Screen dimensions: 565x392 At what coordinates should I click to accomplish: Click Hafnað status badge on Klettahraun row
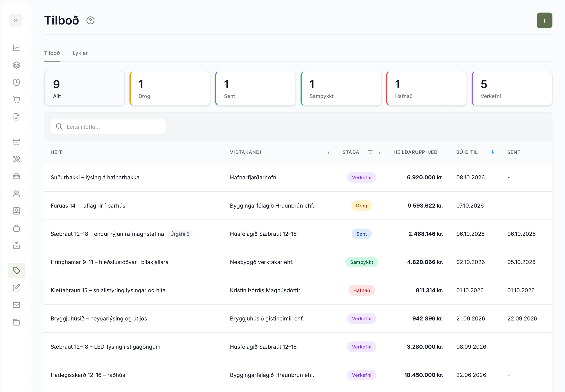tap(361, 290)
